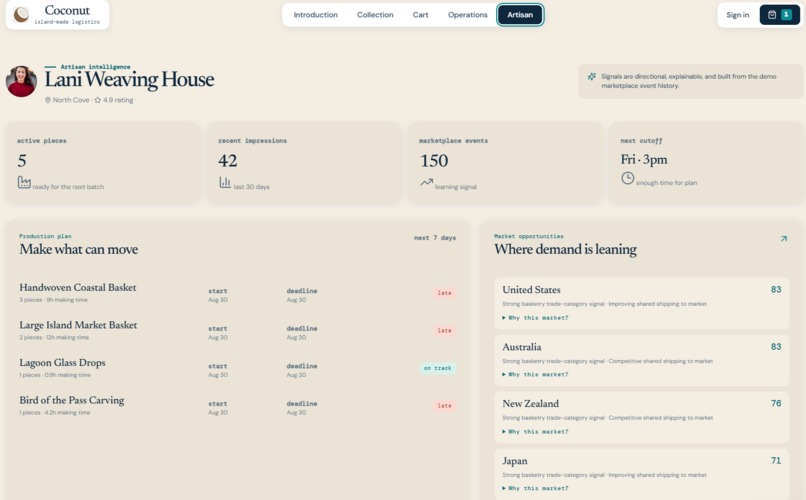The image size is (806, 500).
Task: Expand 'Why this market?' under New Zealand
Action: click(x=535, y=432)
